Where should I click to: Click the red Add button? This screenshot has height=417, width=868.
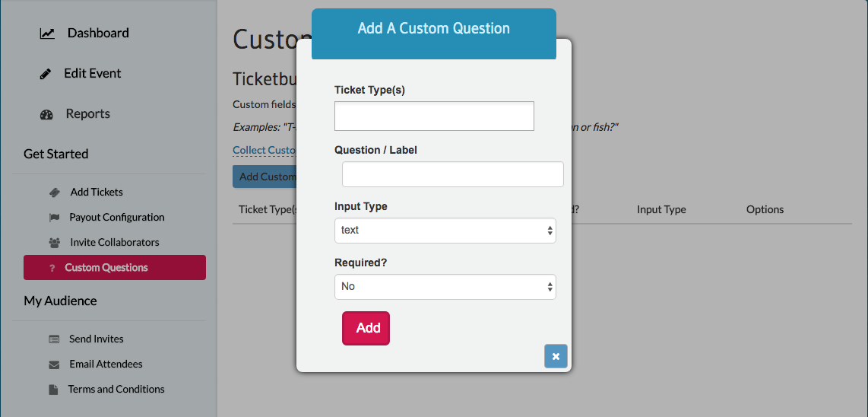[x=366, y=328]
